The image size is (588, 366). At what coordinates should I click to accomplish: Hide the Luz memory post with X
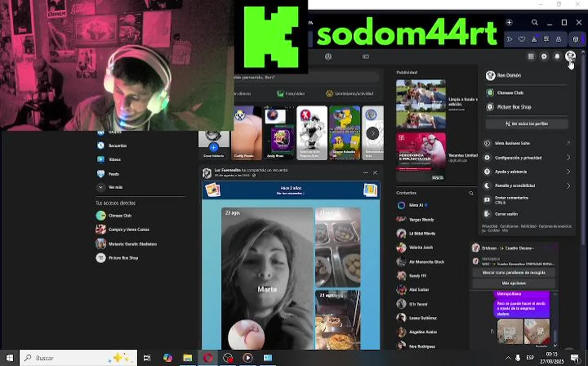[375, 173]
